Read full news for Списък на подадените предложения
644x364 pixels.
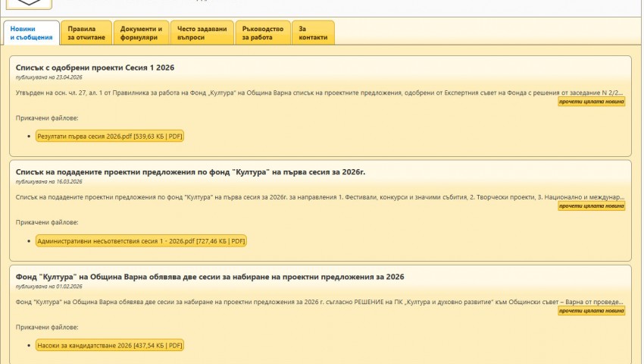pos(592,206)
